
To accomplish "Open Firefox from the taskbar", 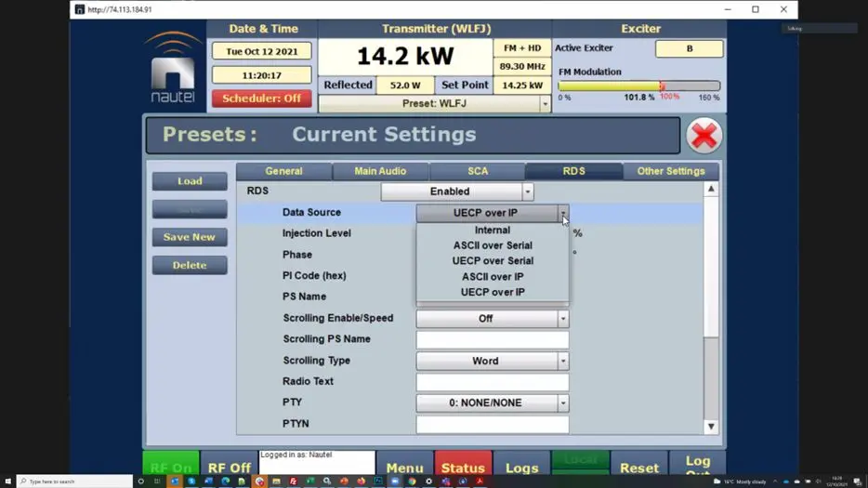I will pos(361,481).
